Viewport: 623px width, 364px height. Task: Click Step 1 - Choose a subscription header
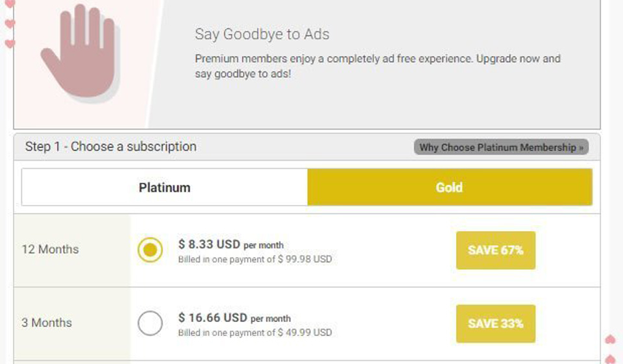pyautogui.click(x=111, y=147)
